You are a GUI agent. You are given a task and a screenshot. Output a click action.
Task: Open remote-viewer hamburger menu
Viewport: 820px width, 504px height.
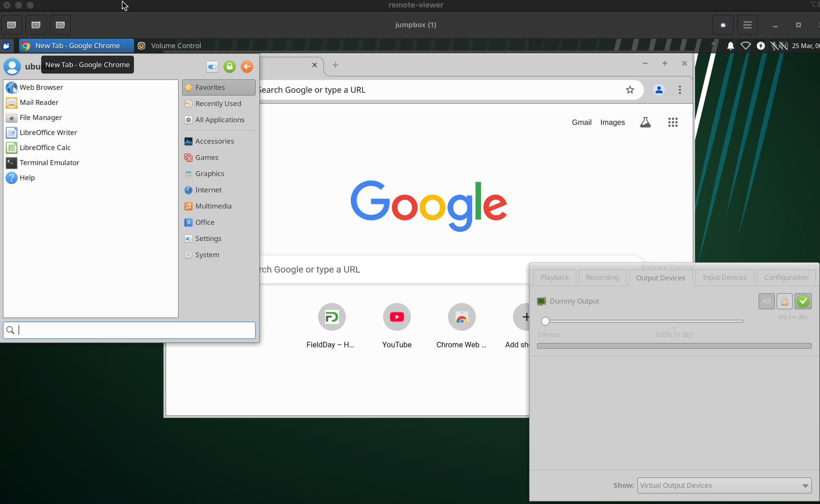(x=747, y=25)
